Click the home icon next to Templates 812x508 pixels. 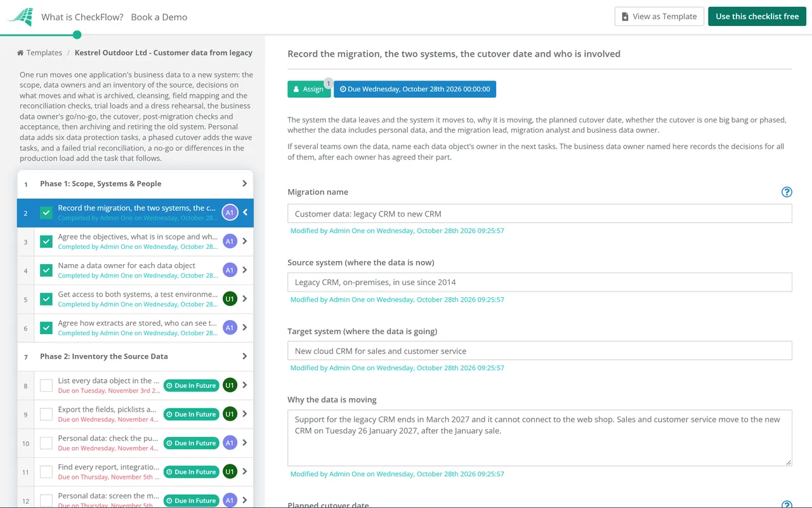[20, 53]
